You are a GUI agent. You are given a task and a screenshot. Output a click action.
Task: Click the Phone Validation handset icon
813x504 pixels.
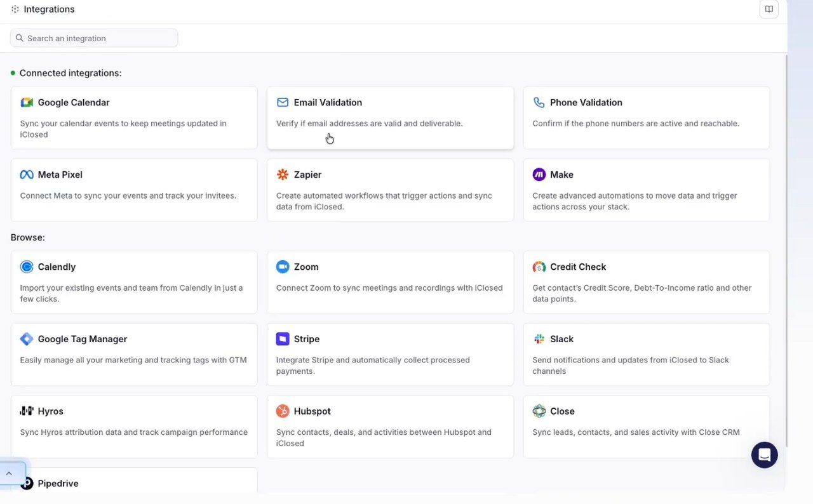(539, 102)
